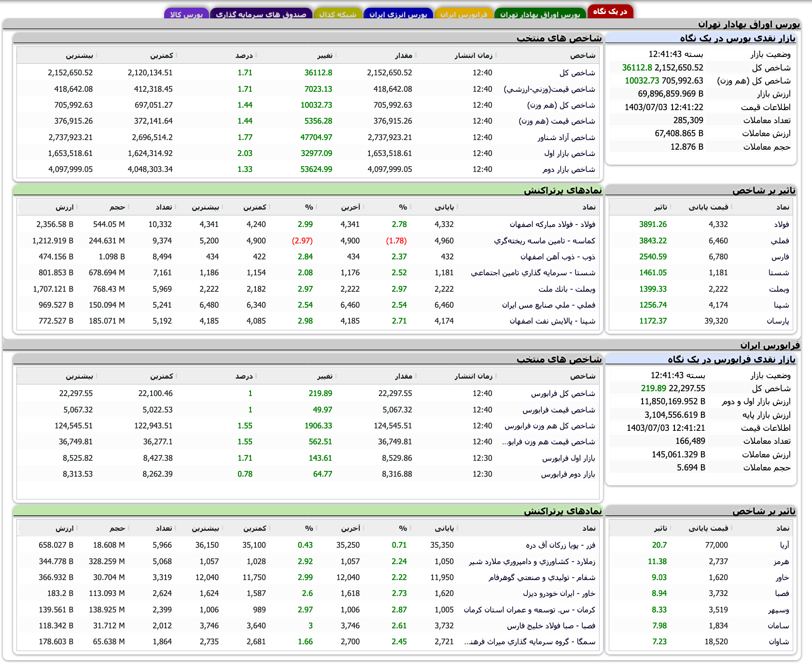Open the فولاد symbol link
This screenshot has width=812, height=667.
click(782, 224)
